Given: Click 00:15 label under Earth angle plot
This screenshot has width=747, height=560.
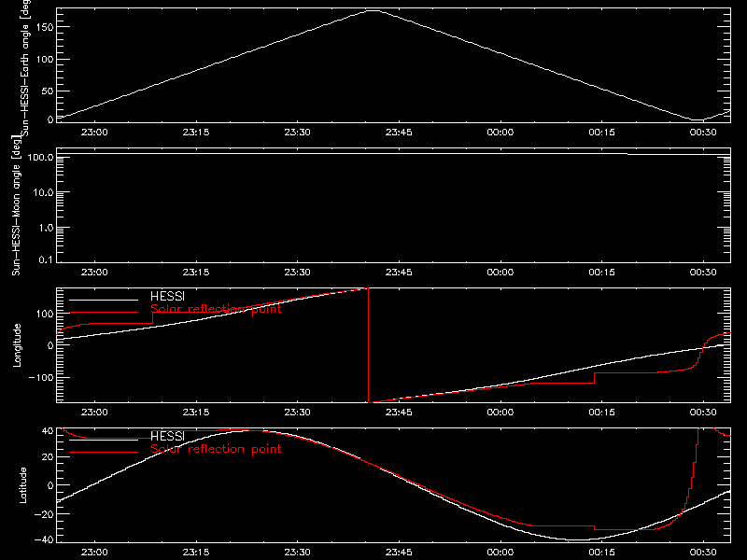Looking at the screenshot, I should coord(601,133).
